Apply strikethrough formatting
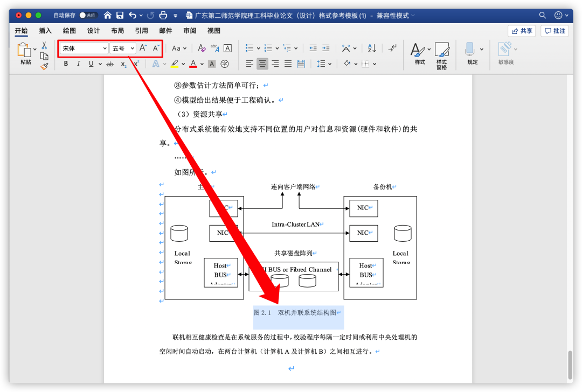Image resolution: width=582 pixels, height=392 pixels. (x=110, y=64)
